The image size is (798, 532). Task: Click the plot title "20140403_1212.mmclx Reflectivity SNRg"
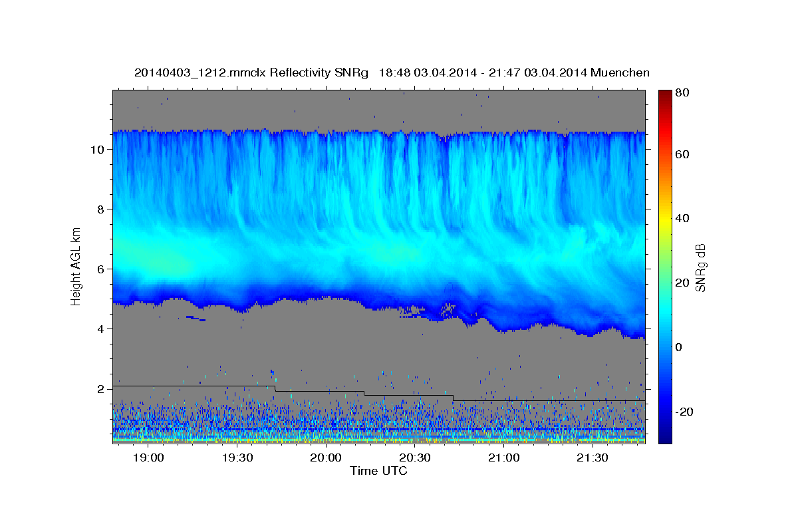coord(251,72)
